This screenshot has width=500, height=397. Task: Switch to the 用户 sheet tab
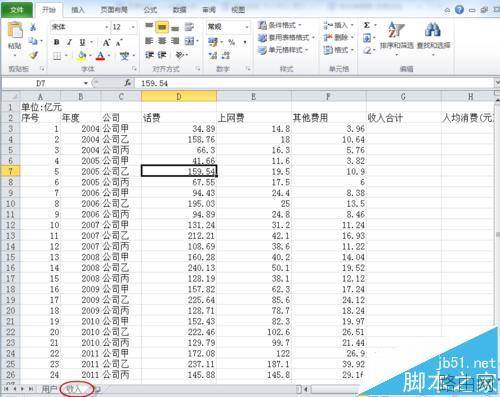(x=49, y=389)
